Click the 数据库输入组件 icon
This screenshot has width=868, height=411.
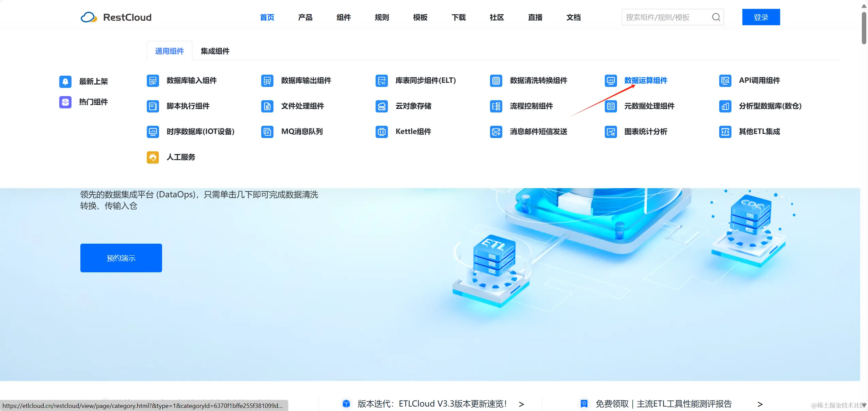(x=153, y=81)
